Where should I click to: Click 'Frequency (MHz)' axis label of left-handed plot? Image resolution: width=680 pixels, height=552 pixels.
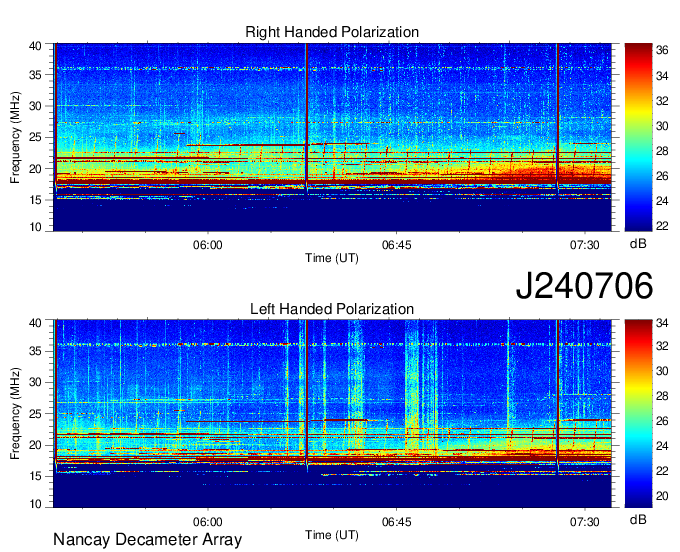[x=15, y=414]
